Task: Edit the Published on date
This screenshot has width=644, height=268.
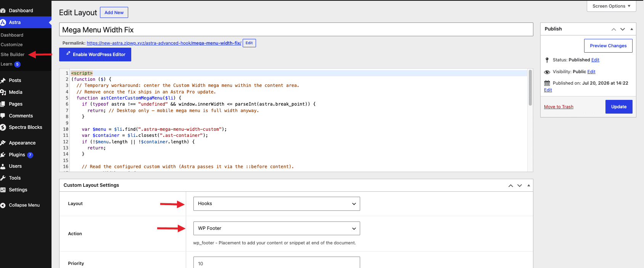Action: pyautogui.click(x=548, y=90)
